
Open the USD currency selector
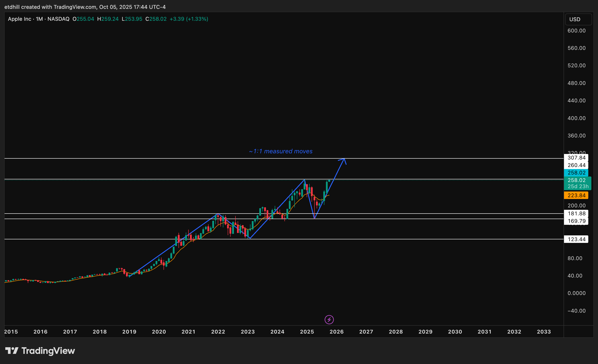click(578, 19)
